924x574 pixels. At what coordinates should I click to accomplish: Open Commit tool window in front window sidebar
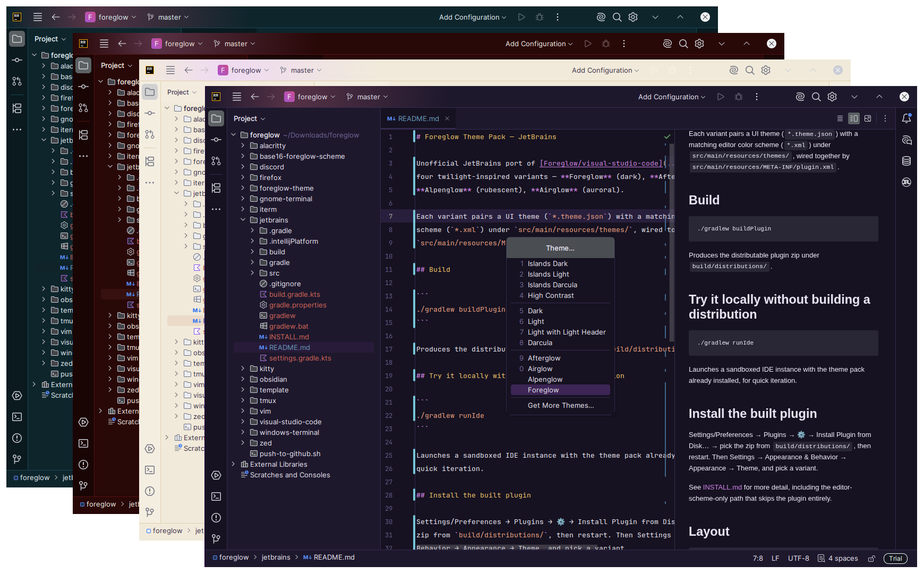[x=216, y=140]
